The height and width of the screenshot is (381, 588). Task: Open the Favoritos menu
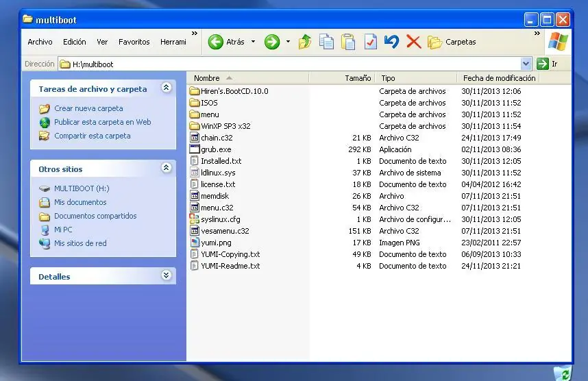[x=134, y=42]
